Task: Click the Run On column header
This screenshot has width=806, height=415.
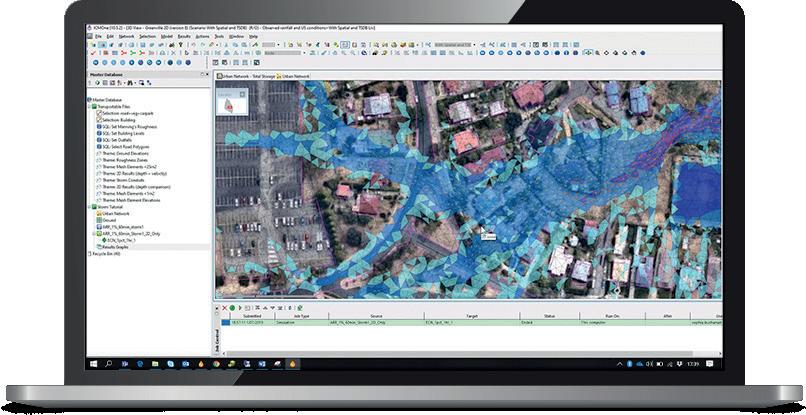Action: (613, 316)
